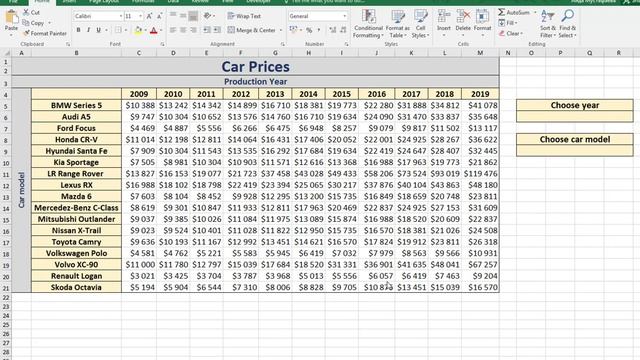Expand the AutoSum functions arrow
This screenshot has height=360, width=640.
[x=535, y=13]
